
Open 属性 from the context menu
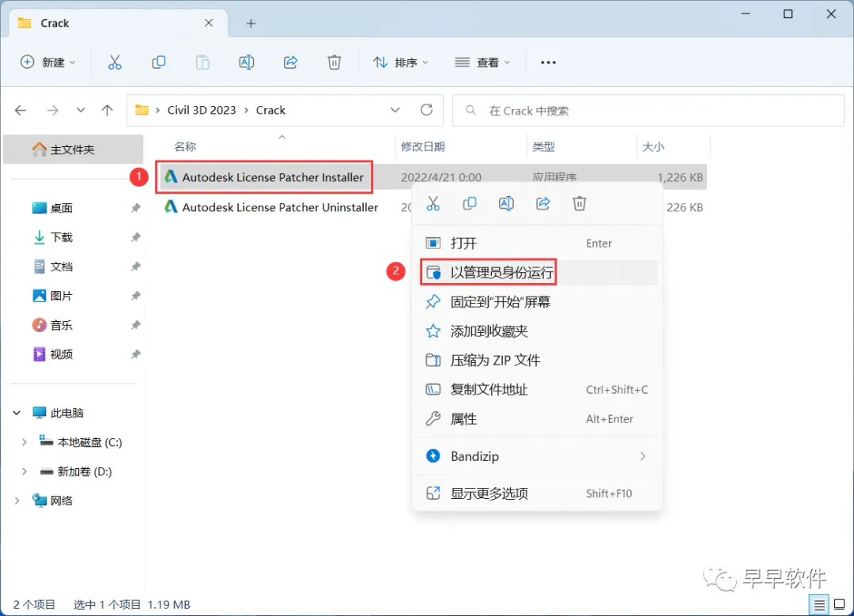538,419
